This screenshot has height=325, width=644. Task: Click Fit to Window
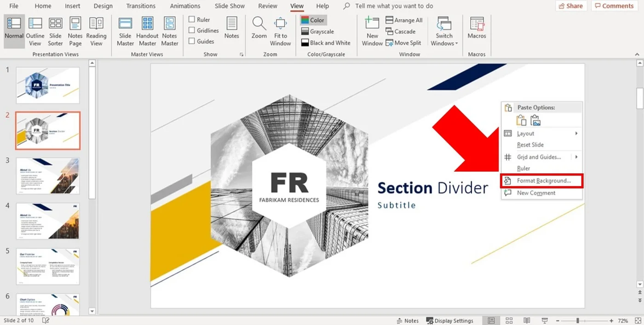(x=280, y=31)
